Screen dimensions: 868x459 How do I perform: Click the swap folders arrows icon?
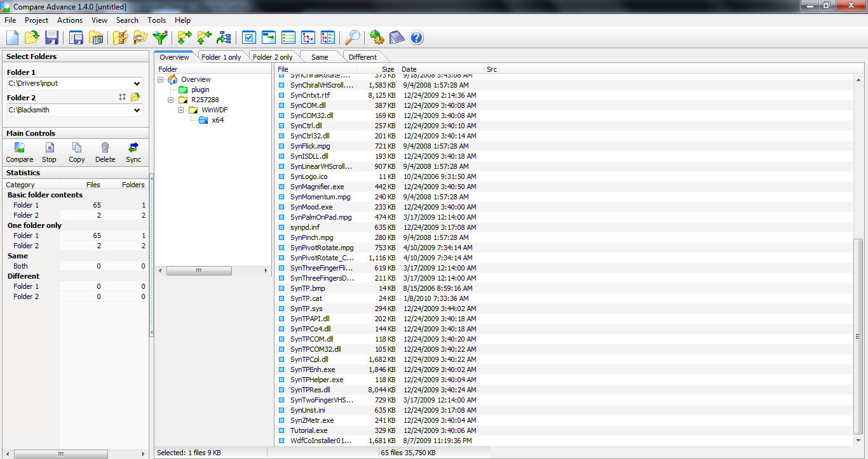123,97
